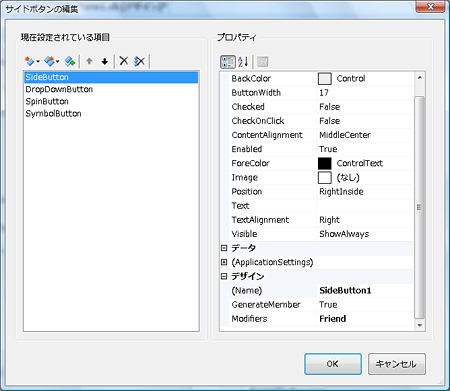This screenshot has width=450, height=391.
Task: Edit the (Name) value SideButton1
Action: click(365, 291)
